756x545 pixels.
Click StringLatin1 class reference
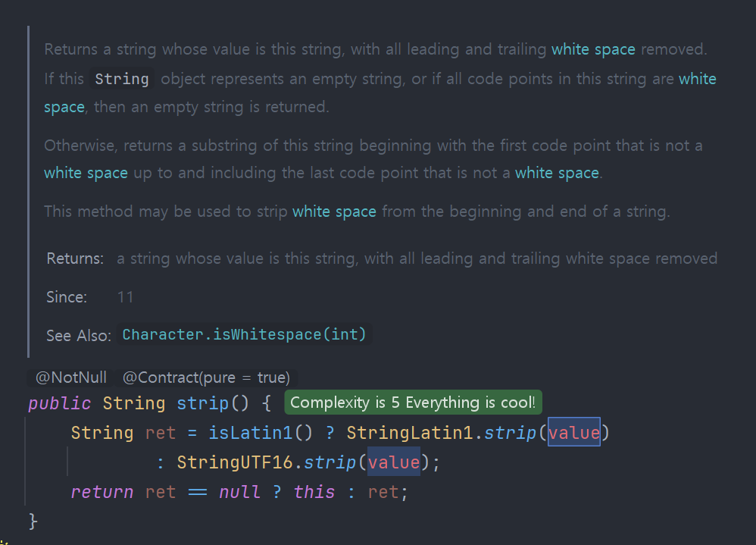tap(409, 433)
